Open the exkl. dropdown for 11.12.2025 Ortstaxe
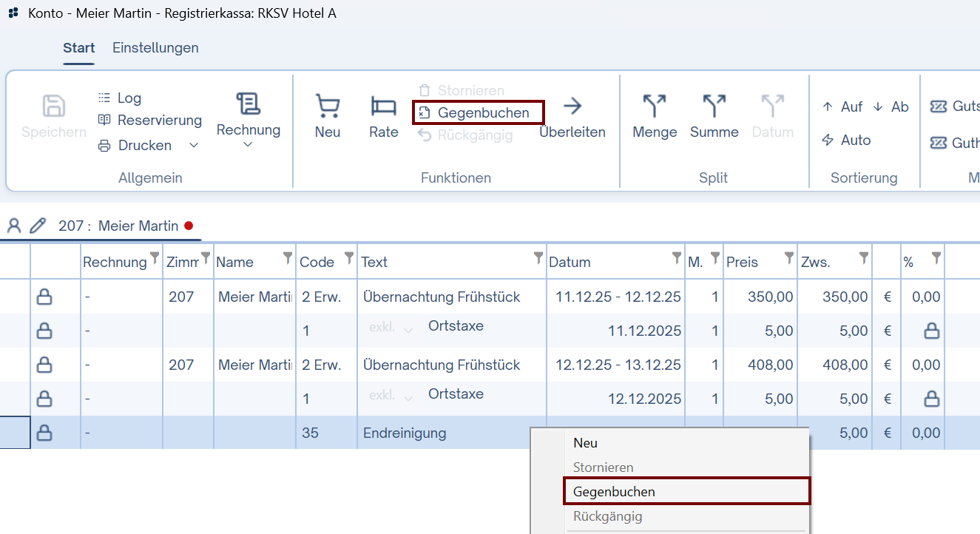This screenshot has width=980, height=534. tap(408, 331)
